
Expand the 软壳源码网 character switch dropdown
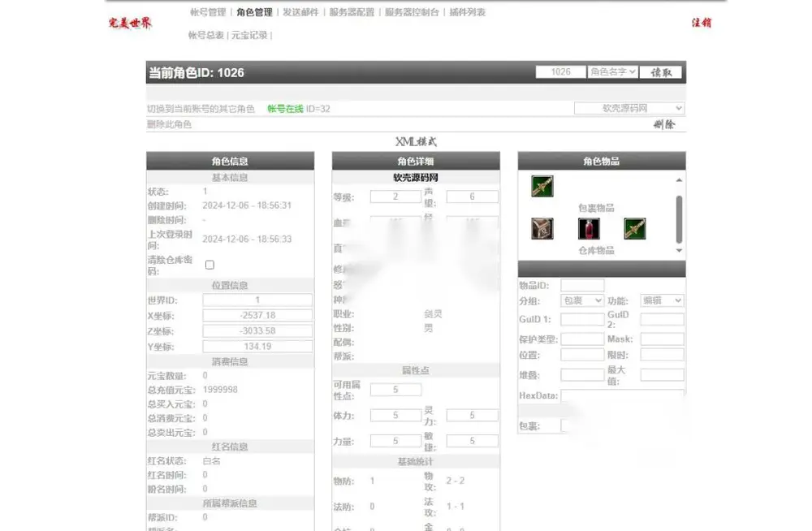point(629,108)
